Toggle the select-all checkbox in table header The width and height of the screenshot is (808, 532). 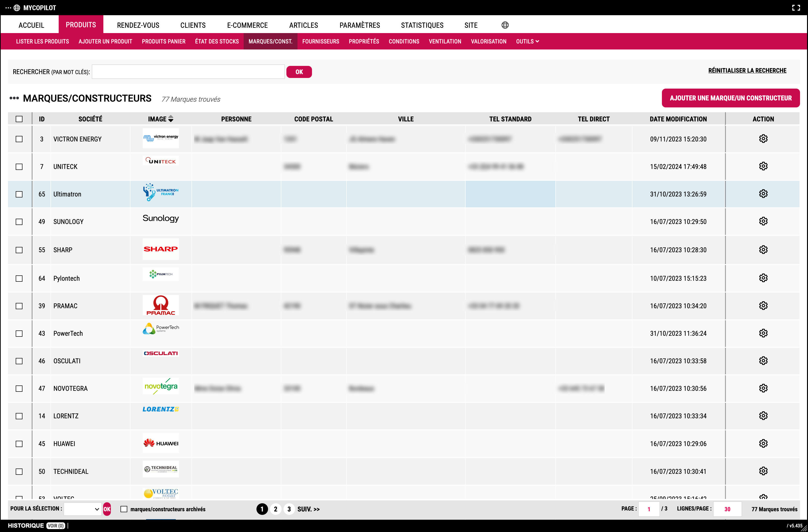click(19, 119)
